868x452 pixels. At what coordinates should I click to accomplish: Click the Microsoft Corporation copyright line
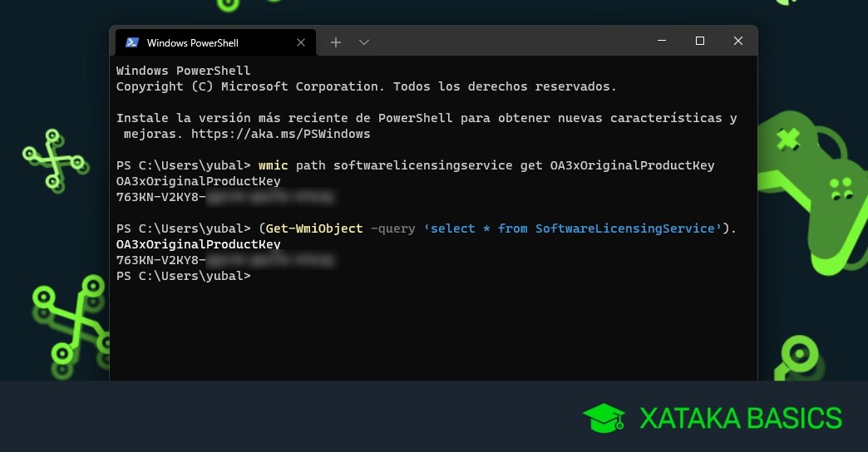(x=366, y=86)
